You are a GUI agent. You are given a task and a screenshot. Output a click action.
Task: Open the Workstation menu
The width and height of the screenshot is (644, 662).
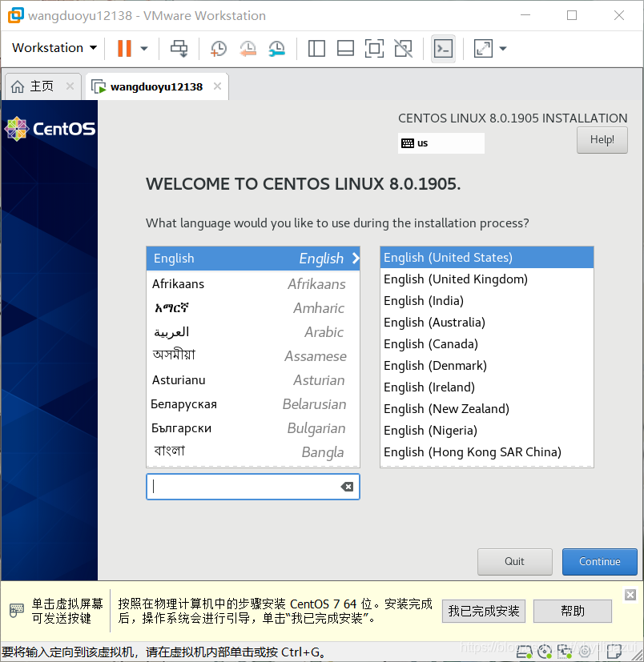tap(54, 48)
